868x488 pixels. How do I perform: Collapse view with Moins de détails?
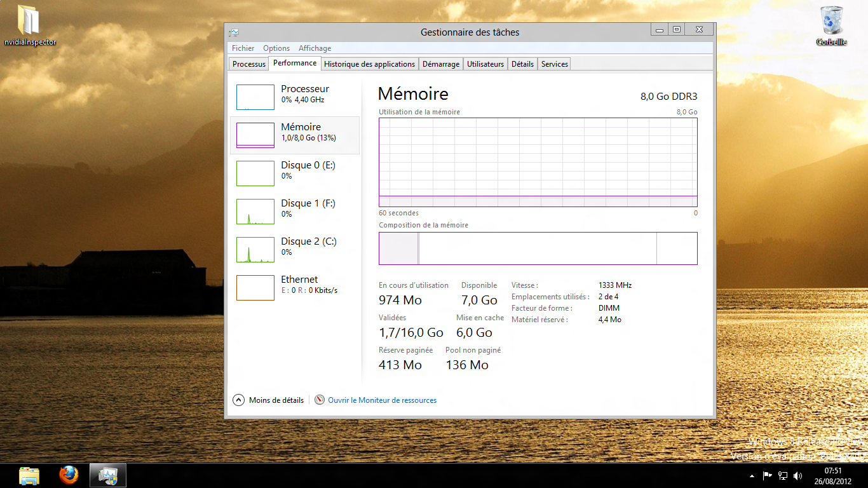point(269,400)
